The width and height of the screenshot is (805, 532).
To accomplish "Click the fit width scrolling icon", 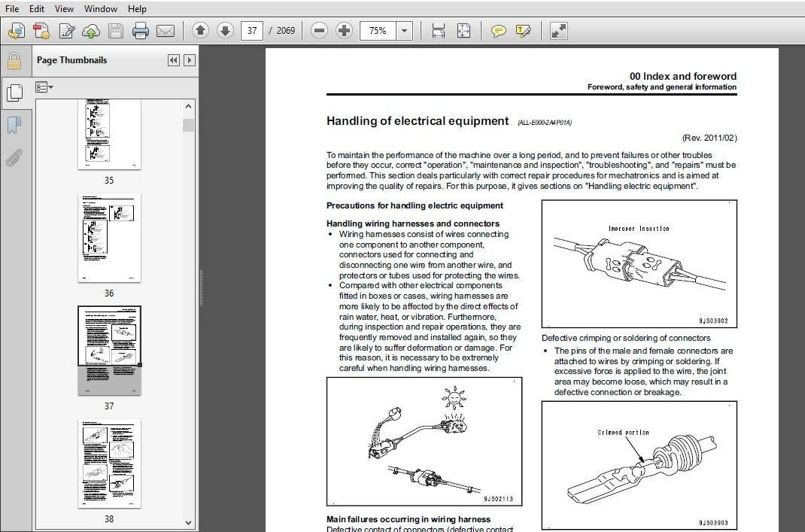I will point(439,31).
